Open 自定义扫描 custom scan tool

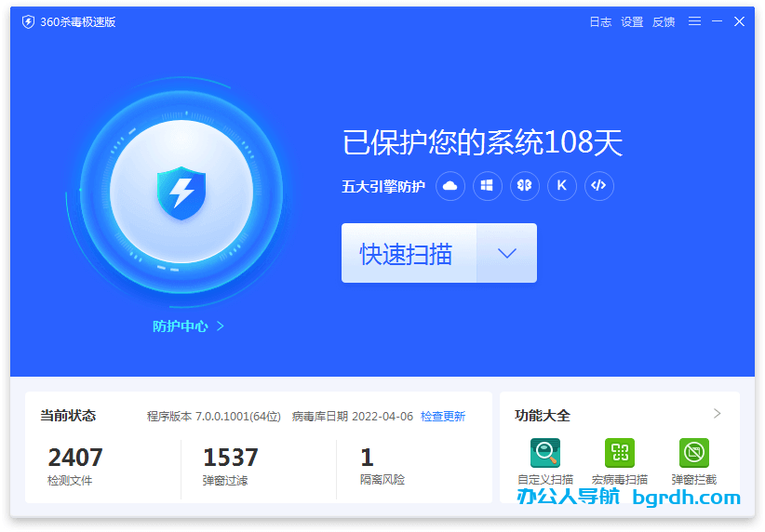pos(545,461)
